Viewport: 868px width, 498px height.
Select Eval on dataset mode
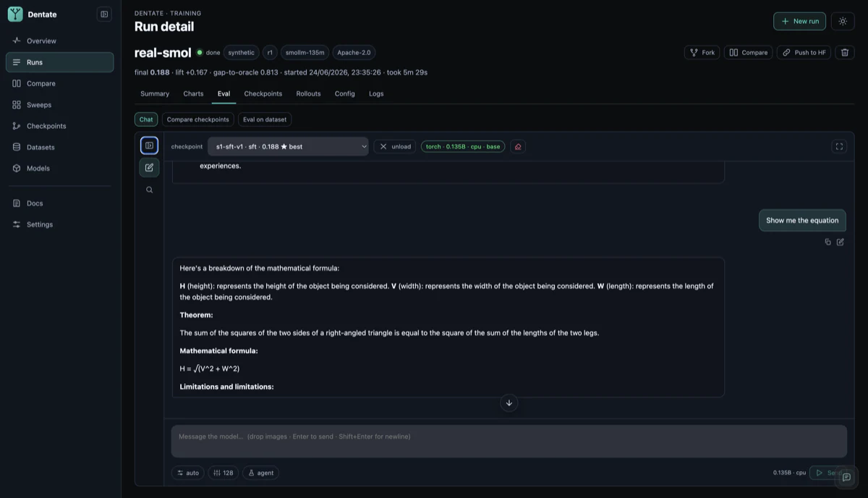point(265,119)
